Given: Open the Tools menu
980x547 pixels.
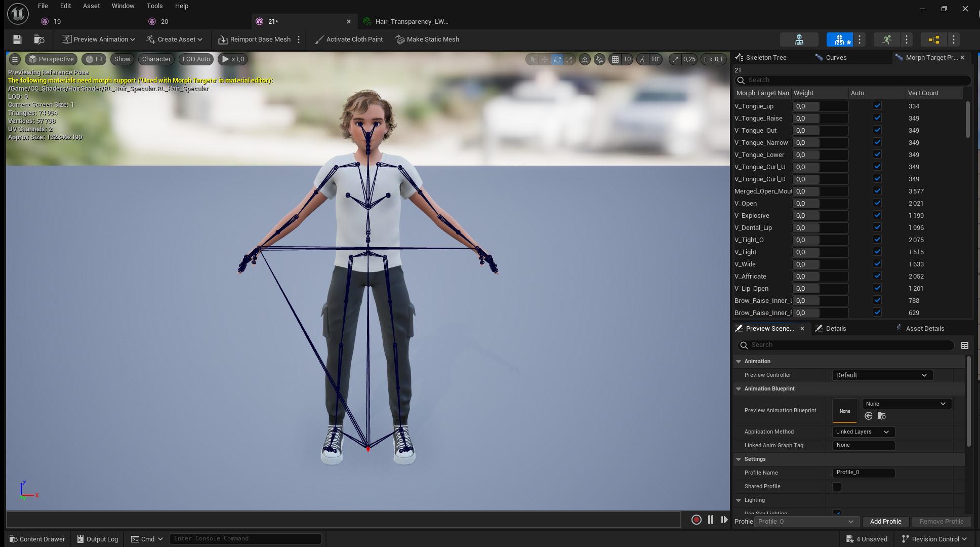Looking at the screenshot, I should [x=154, y=6].
